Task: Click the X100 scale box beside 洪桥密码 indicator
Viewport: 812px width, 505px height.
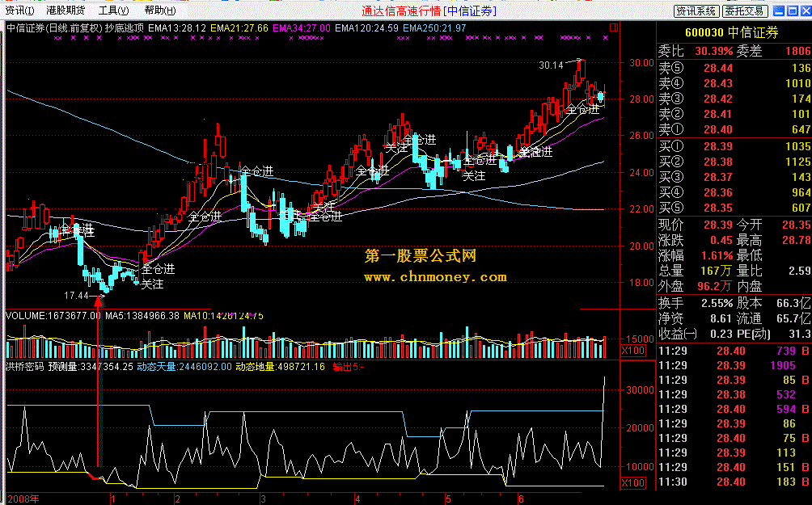Action: 632,483
